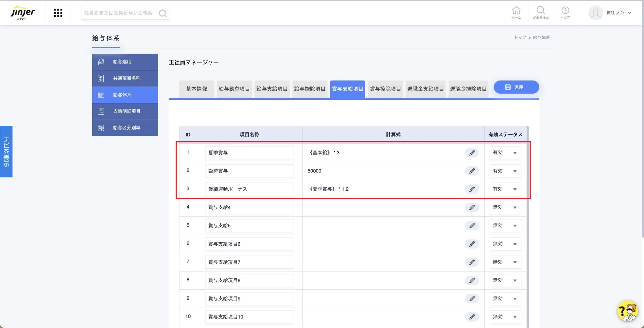Click the 保存 save button
This screenshot has height=328, width=644.
coord(516,87)
